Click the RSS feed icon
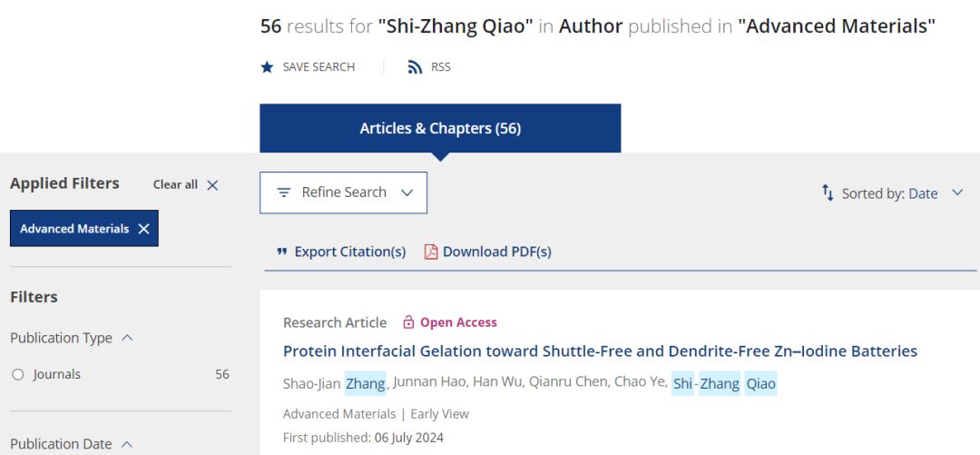 tap(415, 67)
